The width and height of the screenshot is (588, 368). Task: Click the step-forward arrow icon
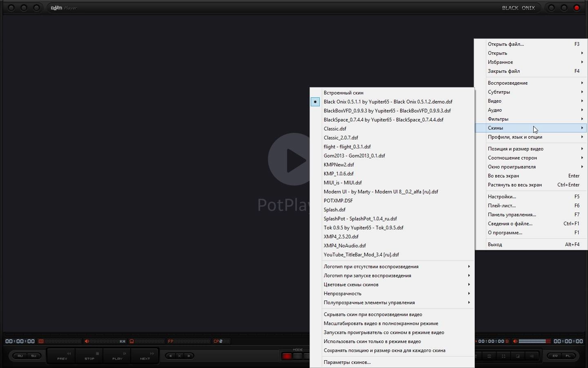(188, 356)
